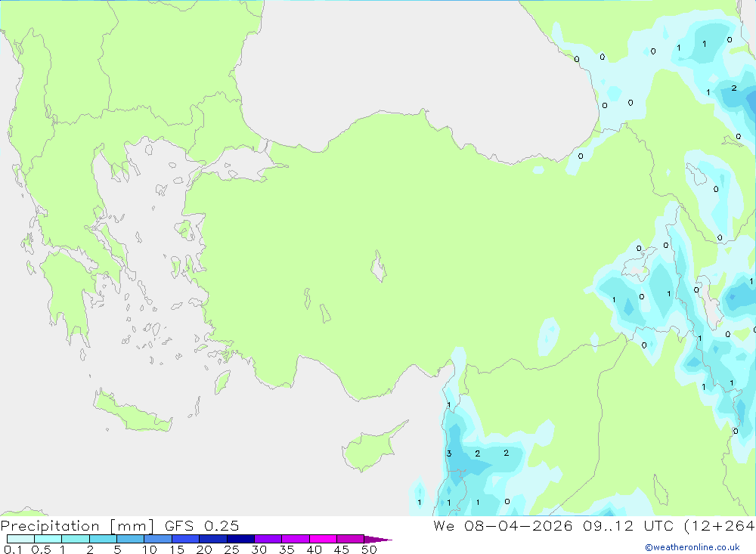The image size is (756, 554).
Task: Click the purple arrow tip after 50
Action: tap(378, 539)
